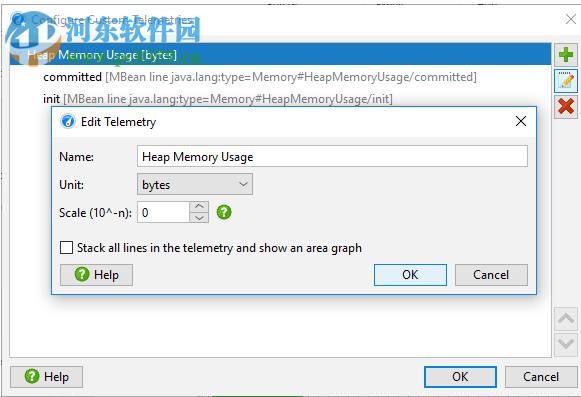Select Heap Memory Usage [bytes] row
This screenshot has height=397, width=581.
[x=280, y=54]
